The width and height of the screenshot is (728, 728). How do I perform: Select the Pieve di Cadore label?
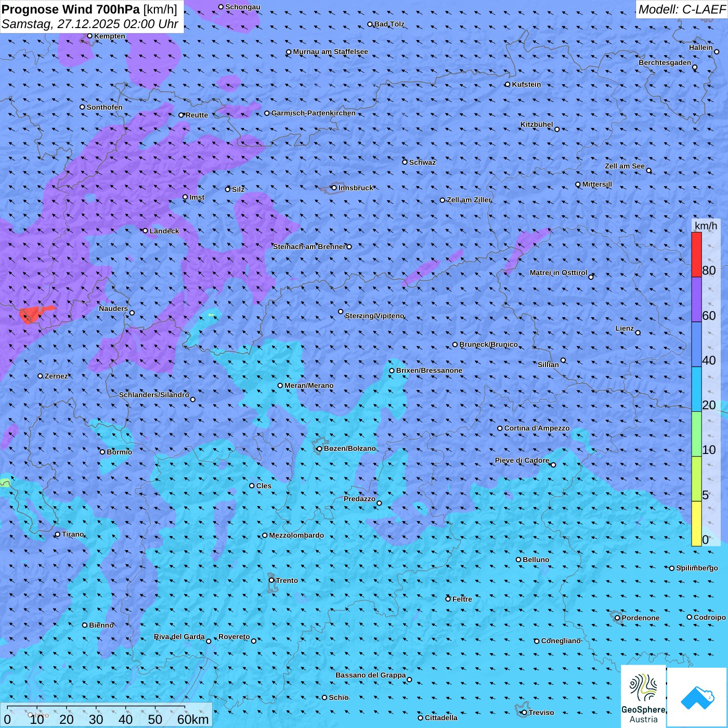coord(522,460)
